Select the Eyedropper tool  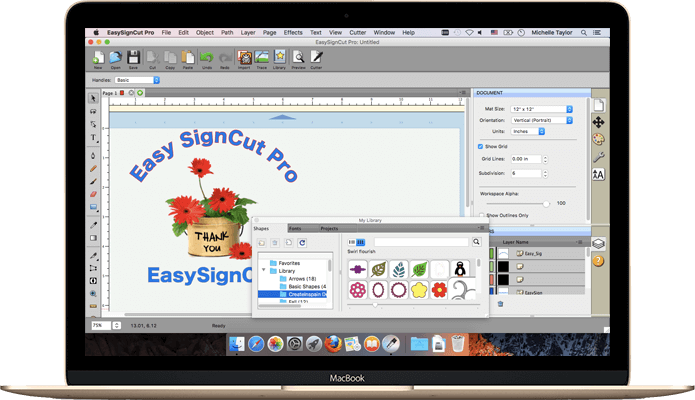[93, 225]
